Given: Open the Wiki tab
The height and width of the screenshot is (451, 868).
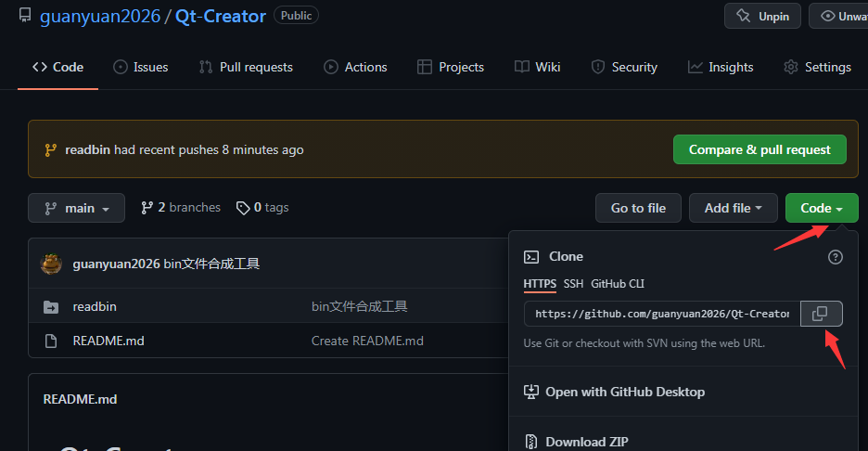Looking at the screenshot, I should (x=538, y=67).
